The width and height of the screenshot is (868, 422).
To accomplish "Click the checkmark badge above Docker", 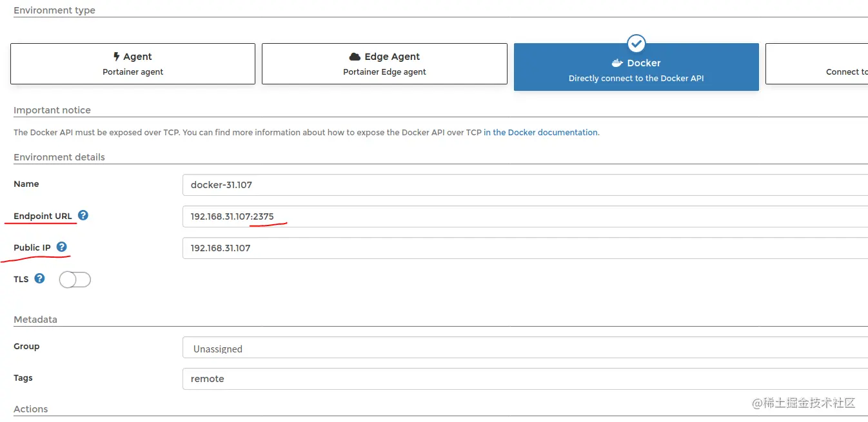I will click(x=636, y=43).
